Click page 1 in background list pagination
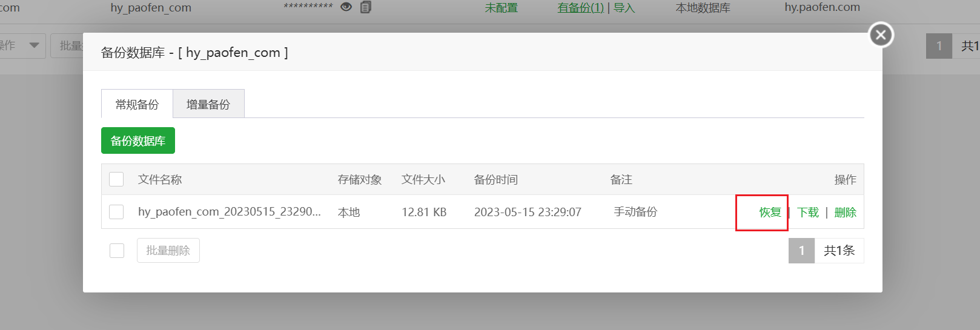The width and height of the screenshot is (980, 330). (939, 46)
